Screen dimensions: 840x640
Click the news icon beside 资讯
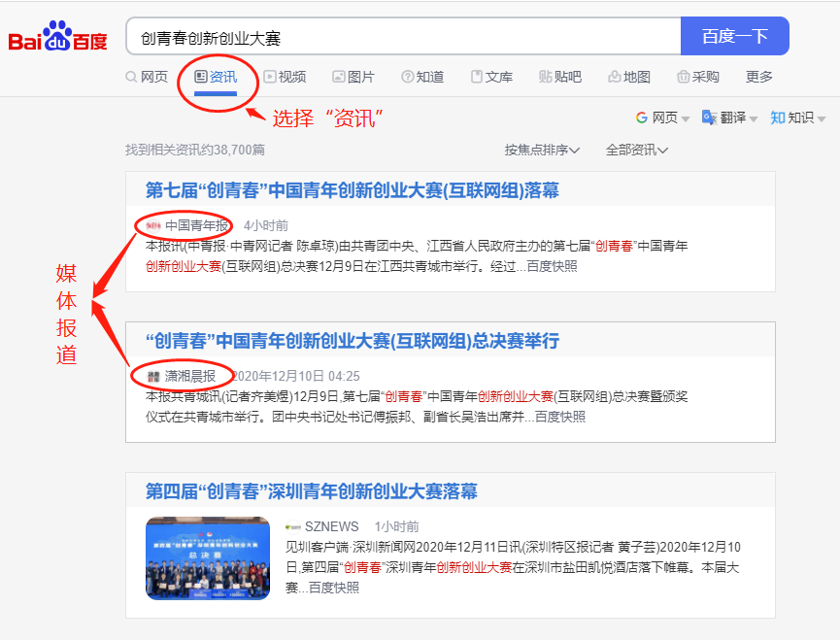200,77
